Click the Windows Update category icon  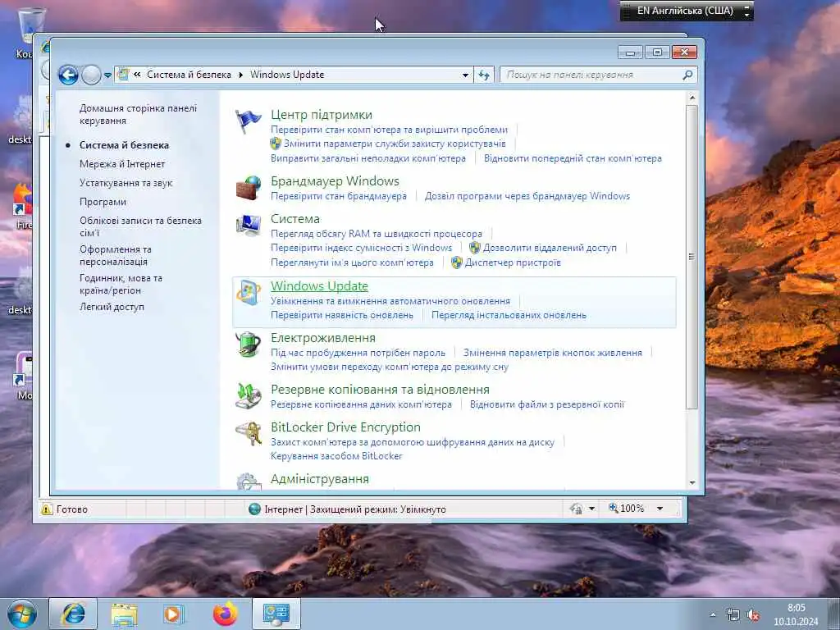coord(248,293)
